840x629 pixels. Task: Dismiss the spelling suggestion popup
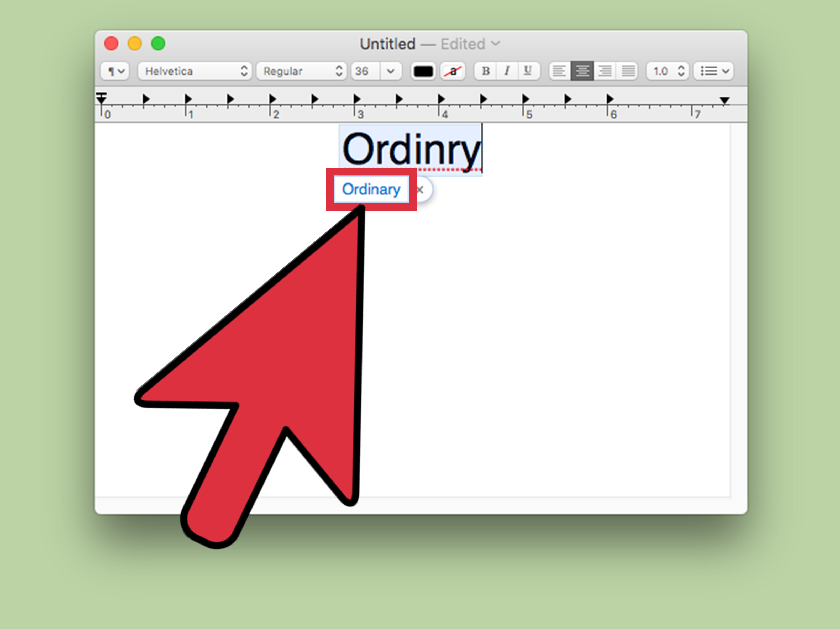click(421, 190)
